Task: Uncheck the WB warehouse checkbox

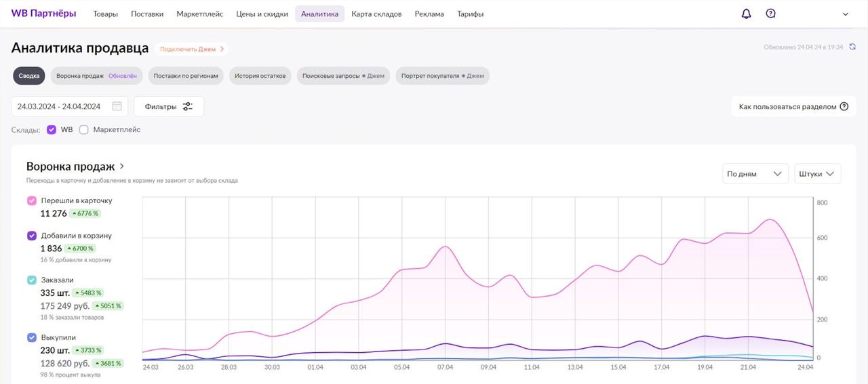Action: (52, 129)
